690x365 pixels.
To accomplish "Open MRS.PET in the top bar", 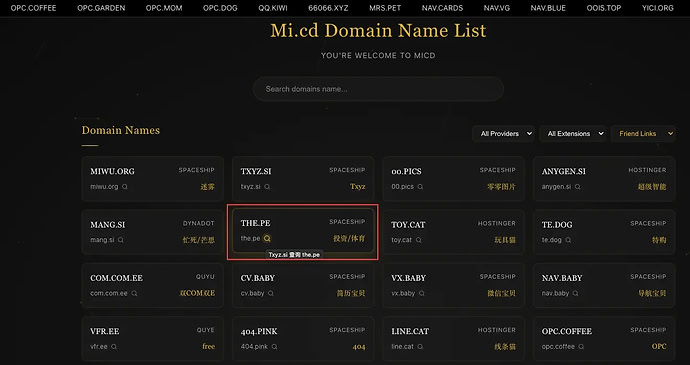I will click(x=385, y=8).
